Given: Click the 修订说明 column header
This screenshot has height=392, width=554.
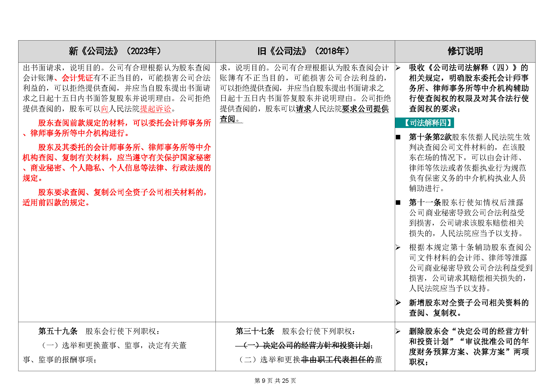Looking at the screenshot, I should [x=465, y=51].
